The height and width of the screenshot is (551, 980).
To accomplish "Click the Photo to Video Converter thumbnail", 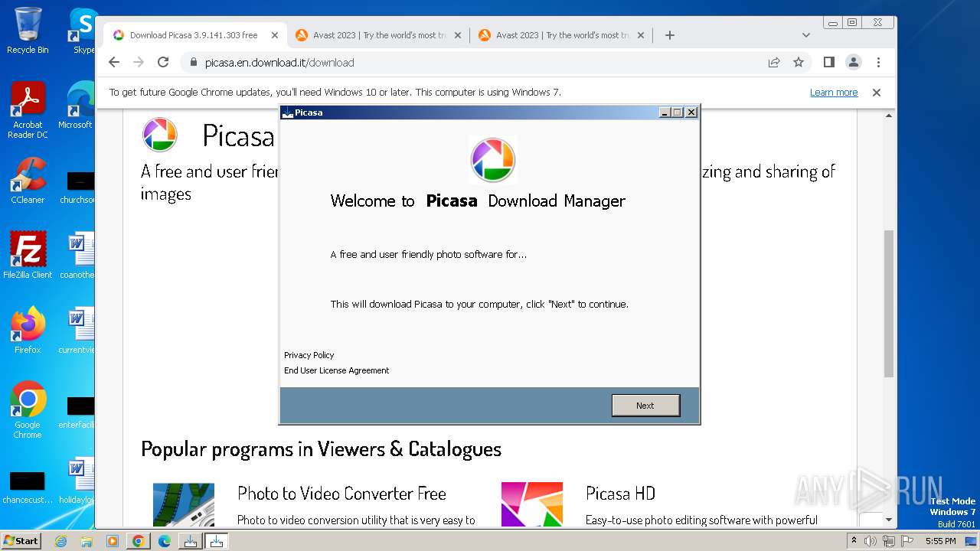I will tap(184, 504).
